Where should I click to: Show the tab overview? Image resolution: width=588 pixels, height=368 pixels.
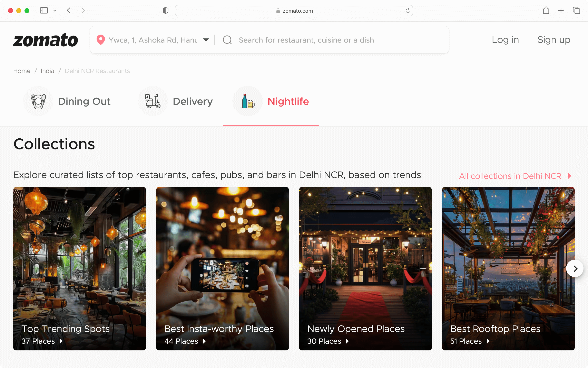point(576,10)
